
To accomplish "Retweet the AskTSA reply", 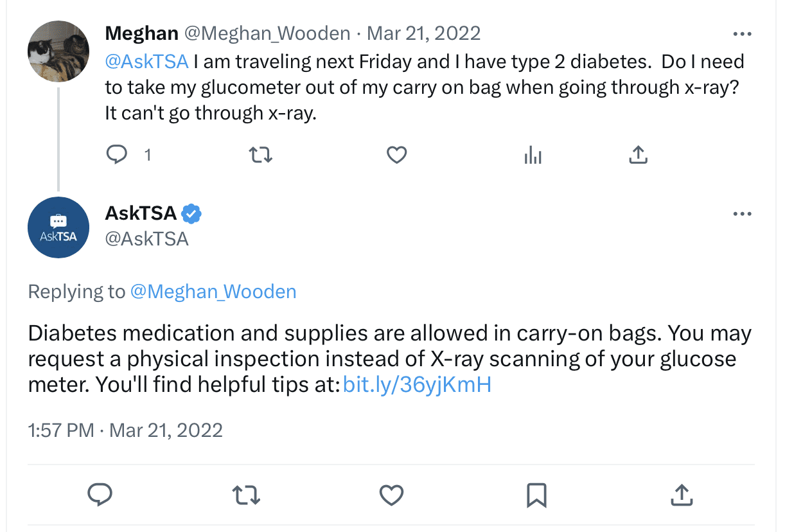I will coord(246,495).
